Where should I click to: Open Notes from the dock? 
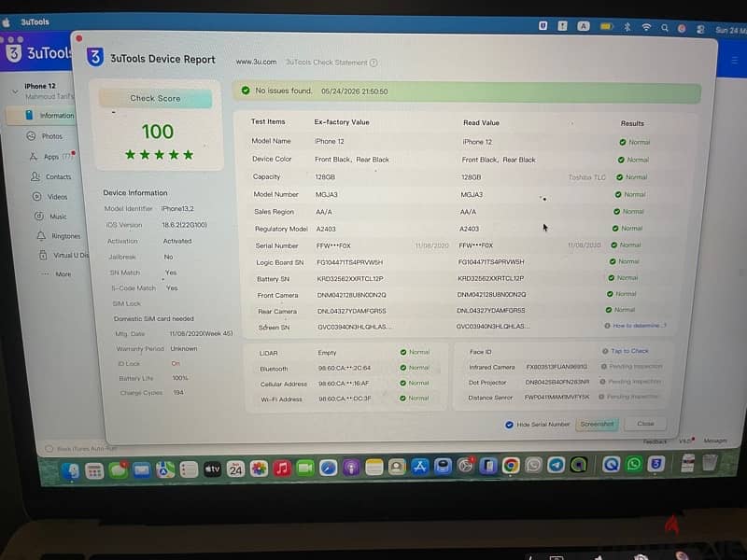374,468
